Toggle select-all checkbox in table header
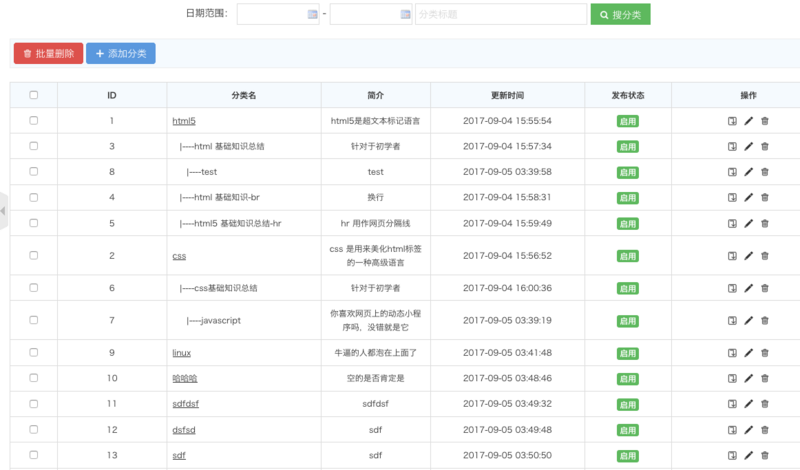Screen dimensions: 800x470 [34, 95]
